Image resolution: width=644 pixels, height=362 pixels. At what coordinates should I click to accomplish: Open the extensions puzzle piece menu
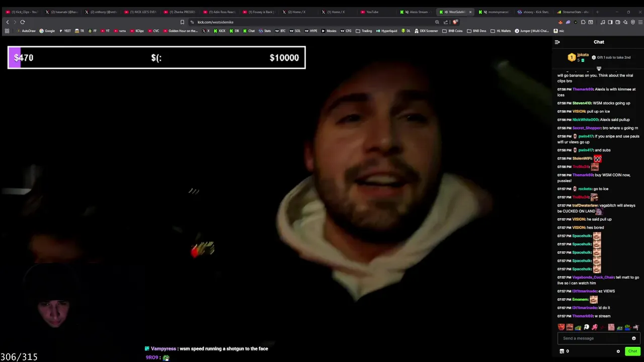[x=583, y=22]
